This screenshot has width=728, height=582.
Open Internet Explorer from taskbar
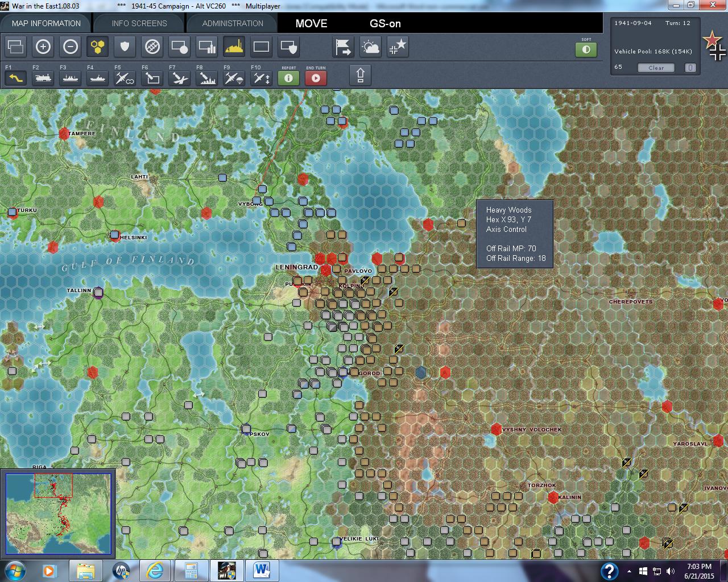point(156,570)
